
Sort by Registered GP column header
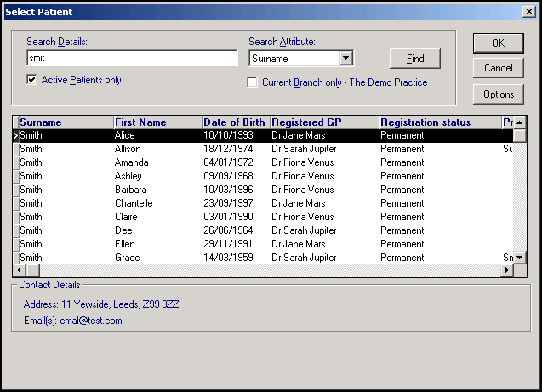click(323, 122)
